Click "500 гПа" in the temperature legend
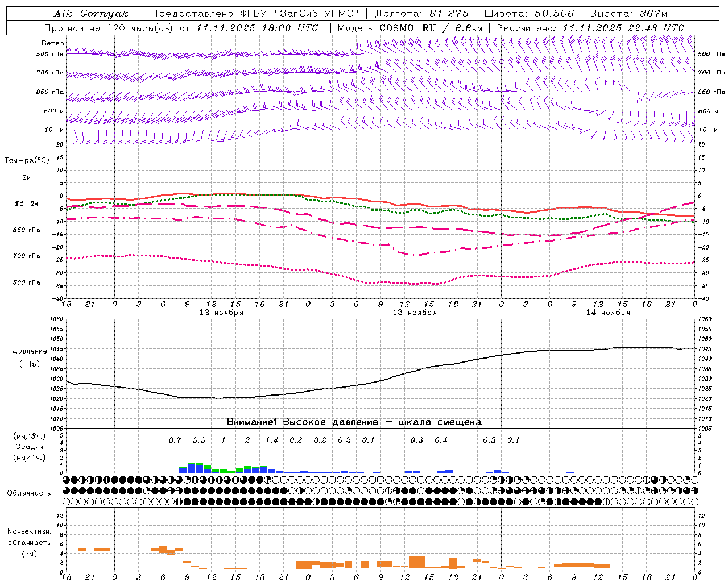 (27, 282)
